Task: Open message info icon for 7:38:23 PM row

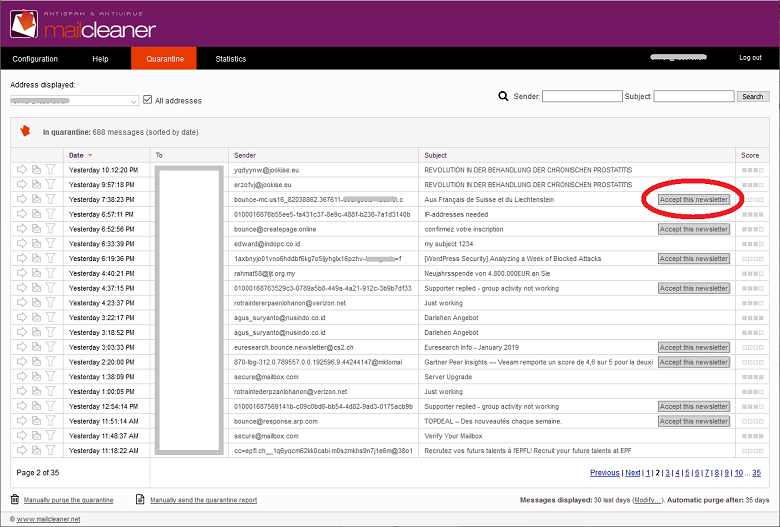Action: point(36,199)
